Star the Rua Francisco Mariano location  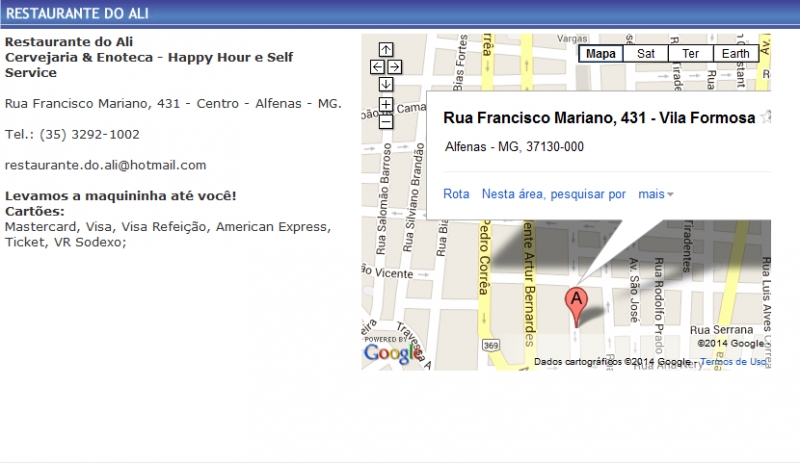pos(765,117)
